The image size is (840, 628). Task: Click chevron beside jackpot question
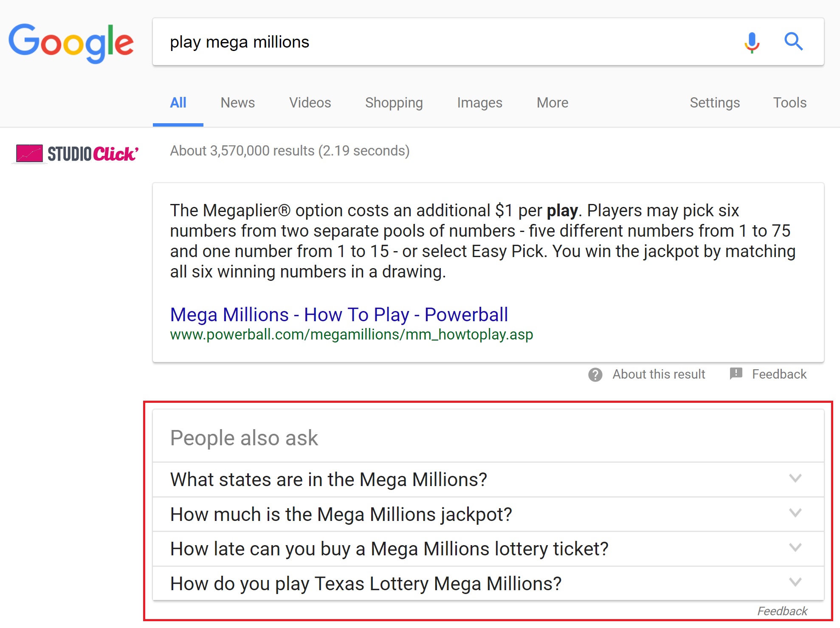(795, 513)
